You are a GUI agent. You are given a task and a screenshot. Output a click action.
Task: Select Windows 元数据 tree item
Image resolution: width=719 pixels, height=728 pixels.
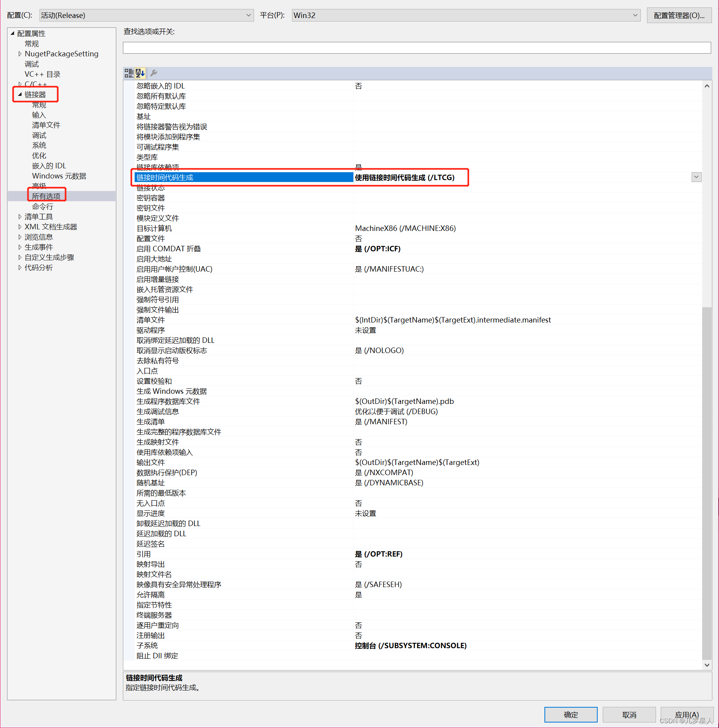59,176
